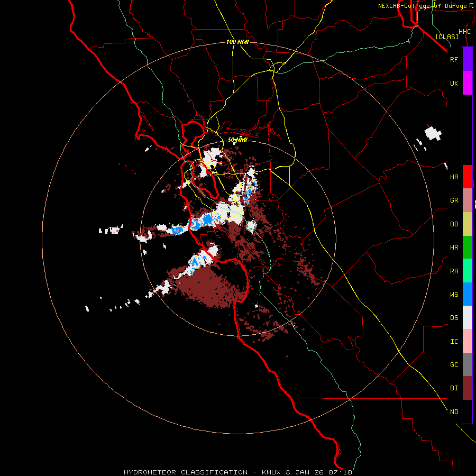Viewport: 476px width, 476px height.
Task: Click the light pink IC legend swatch
Action: point(467,341)
